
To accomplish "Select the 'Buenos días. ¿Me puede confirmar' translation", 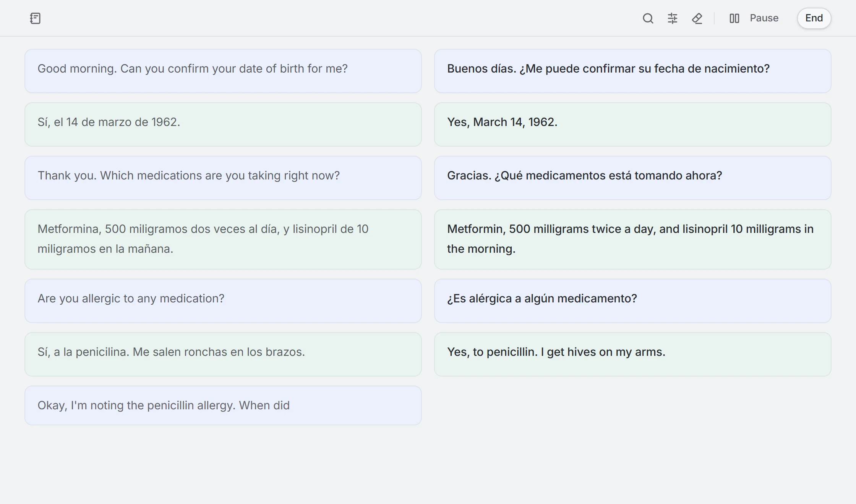I will (633, 71).
